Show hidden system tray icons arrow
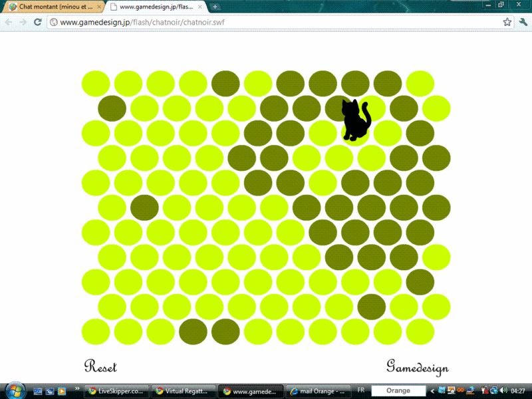Image resolution: width=532 pixels, height=399 pixels. (432, 391)
